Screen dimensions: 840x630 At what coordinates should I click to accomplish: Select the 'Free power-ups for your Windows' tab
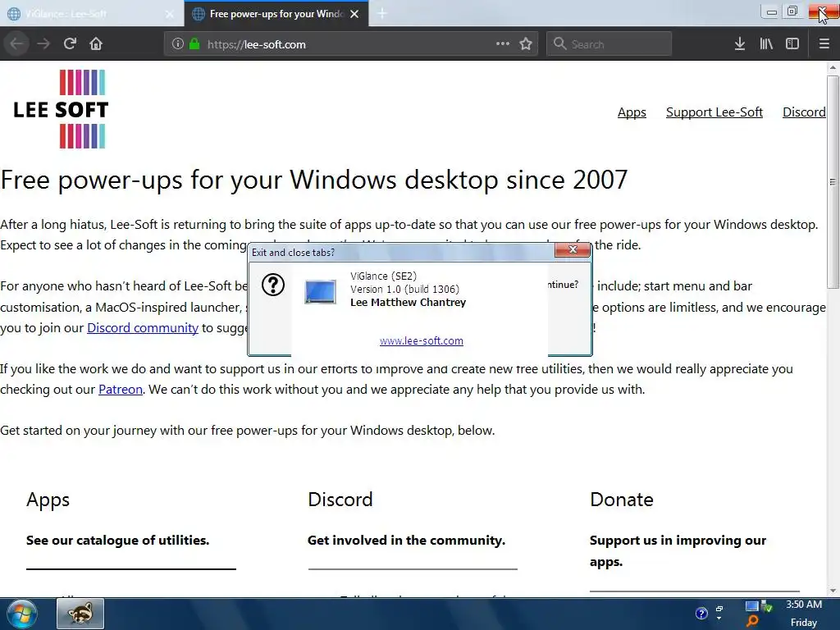point(276,14)
